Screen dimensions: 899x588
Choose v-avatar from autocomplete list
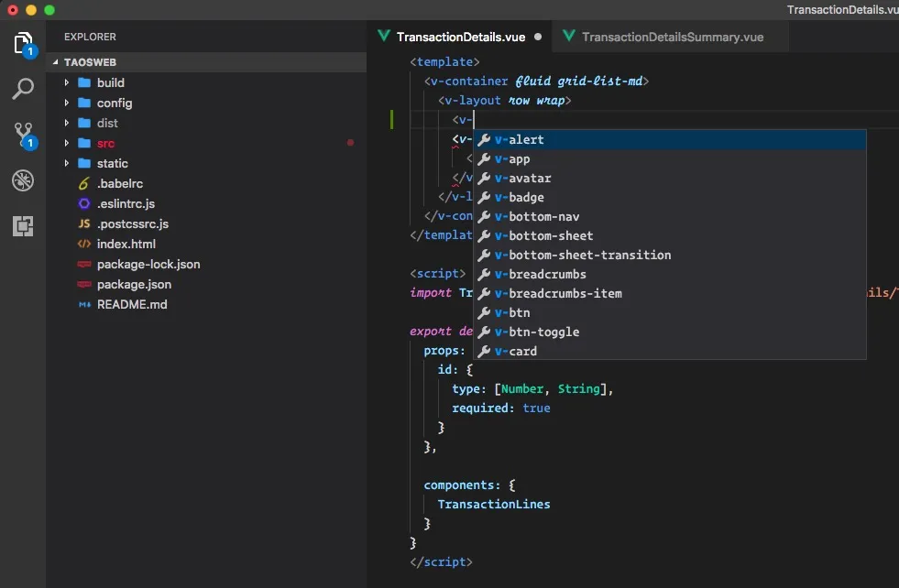[669, 178]
